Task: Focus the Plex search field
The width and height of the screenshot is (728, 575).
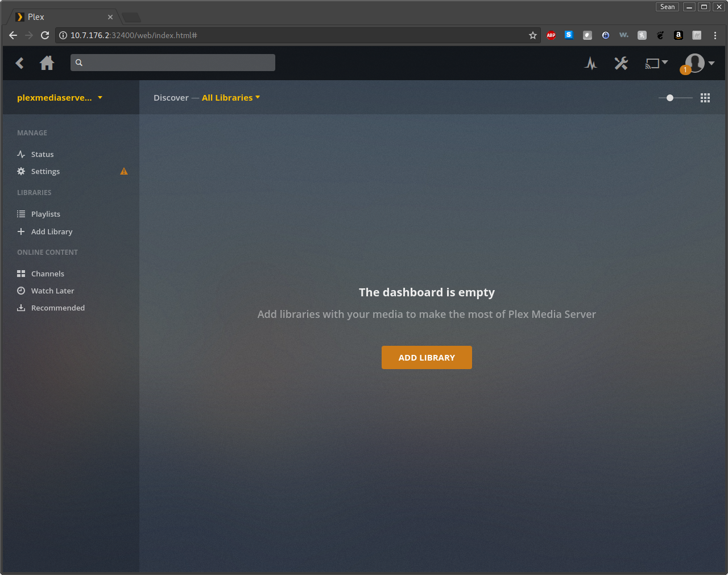Action: coord(173,63)
